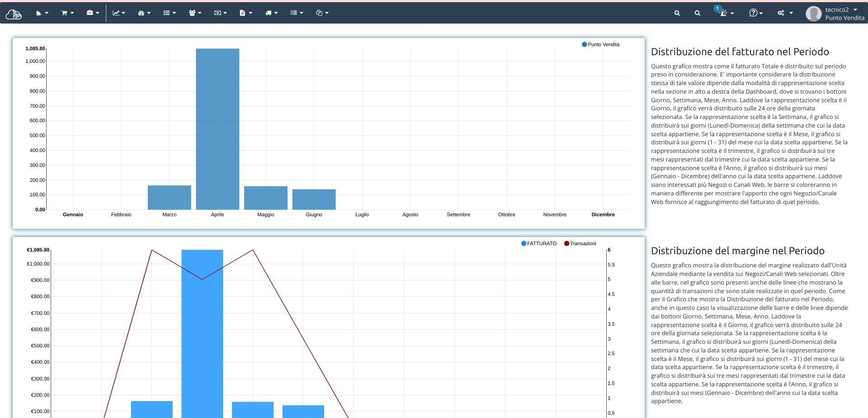Expand arrow next to shopping cart icon
868x418 pixels.
pos(72,13)
